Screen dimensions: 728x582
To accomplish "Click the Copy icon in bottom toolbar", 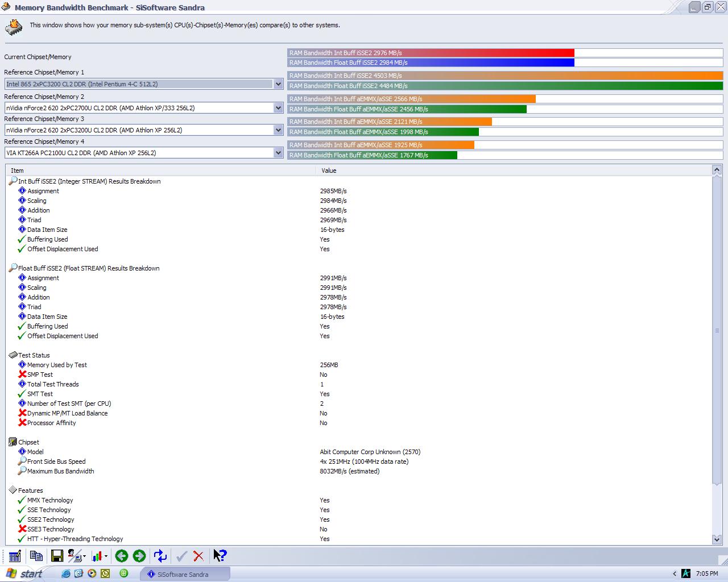I will coord(36,556).
